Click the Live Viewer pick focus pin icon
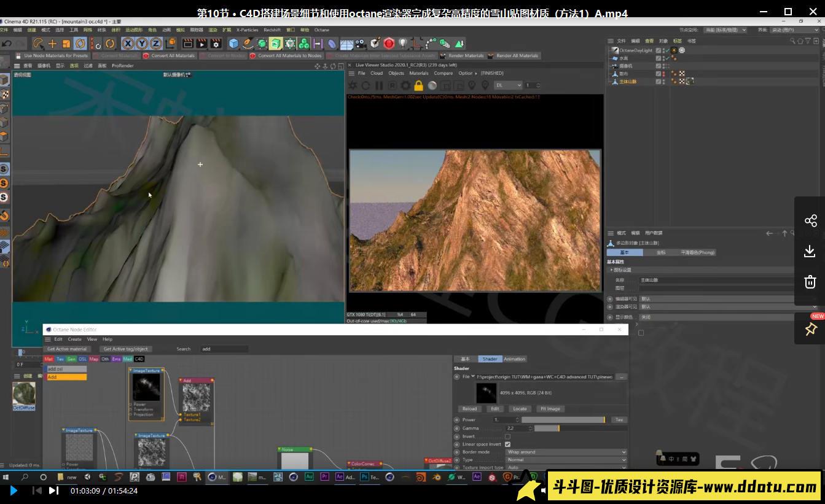 472,85
